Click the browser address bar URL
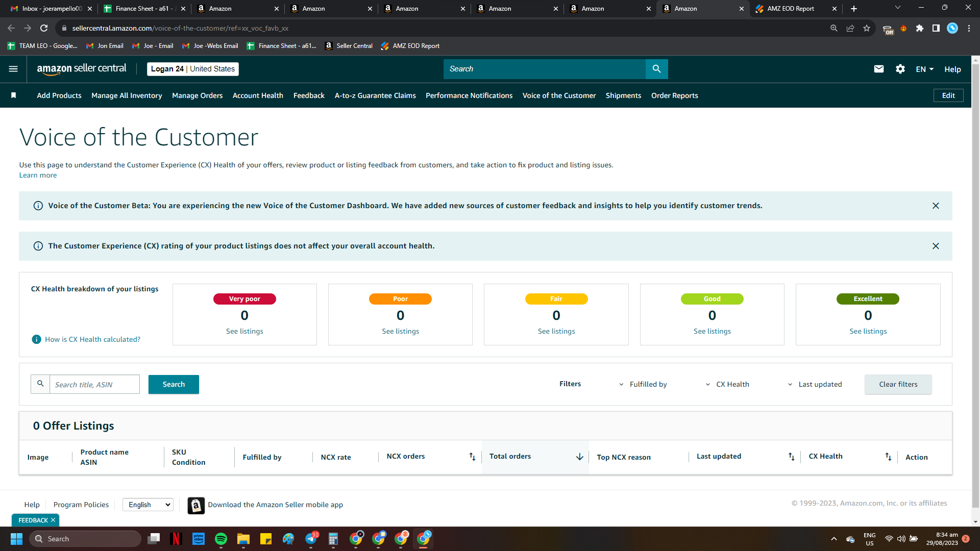The image size is (980, 551). tap(180, 28)
